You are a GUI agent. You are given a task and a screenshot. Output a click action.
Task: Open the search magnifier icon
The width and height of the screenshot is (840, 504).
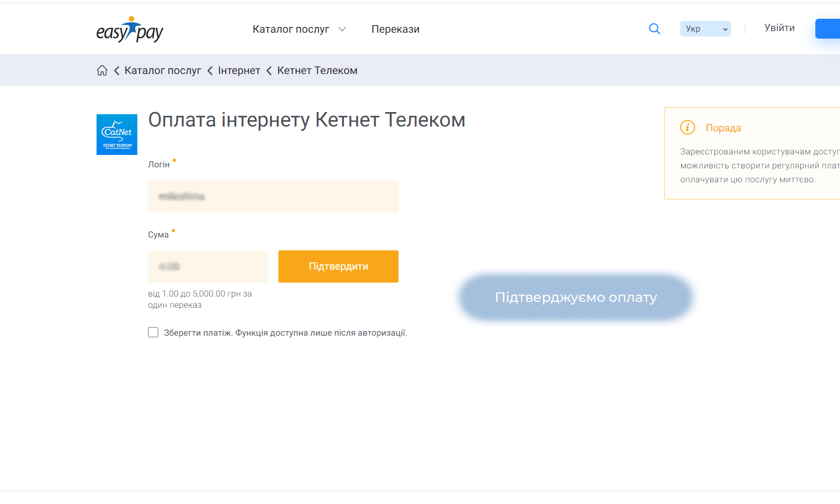click(654, 28)
